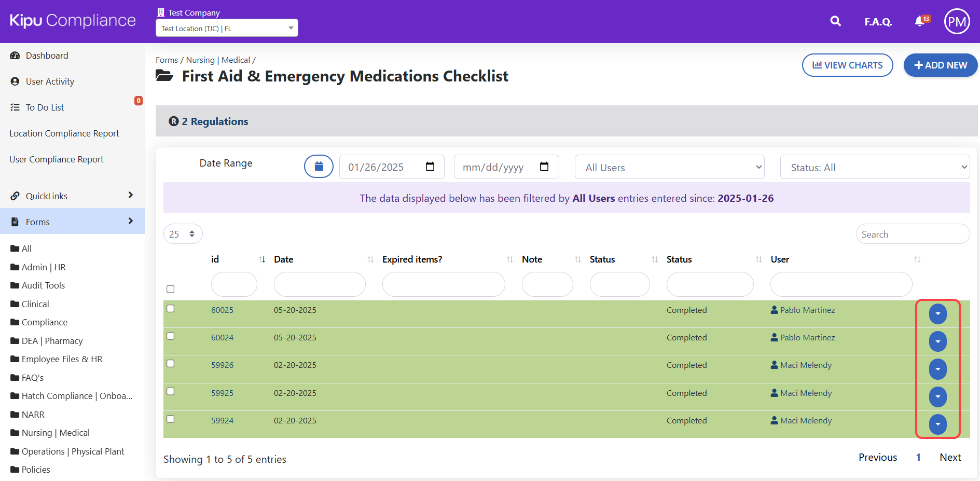Select the Nursing | Medical forms folder
The width and height of the screenshot is (980, 481).
pyautogui.click(x=56, y=433)
